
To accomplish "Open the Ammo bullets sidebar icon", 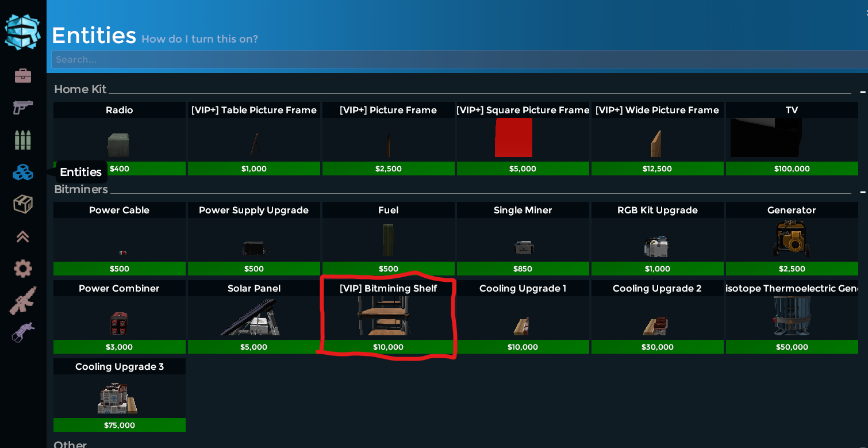I will click(x=23, y=140).
